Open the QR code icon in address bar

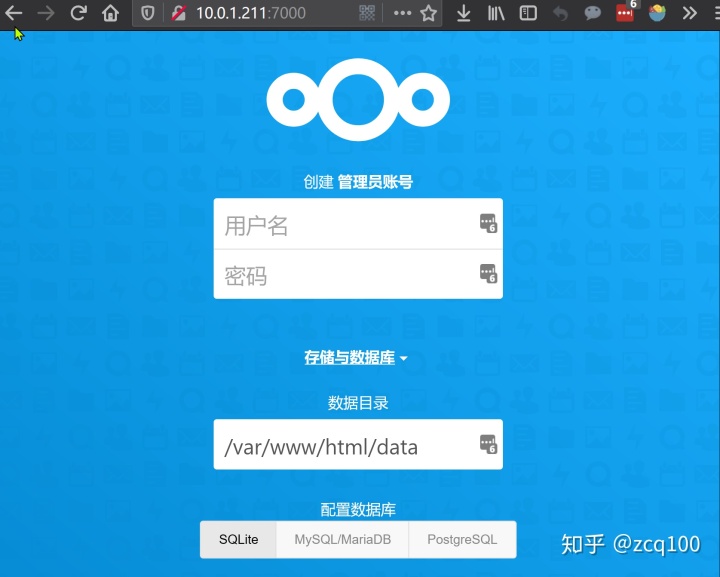(x=367, y=13)
